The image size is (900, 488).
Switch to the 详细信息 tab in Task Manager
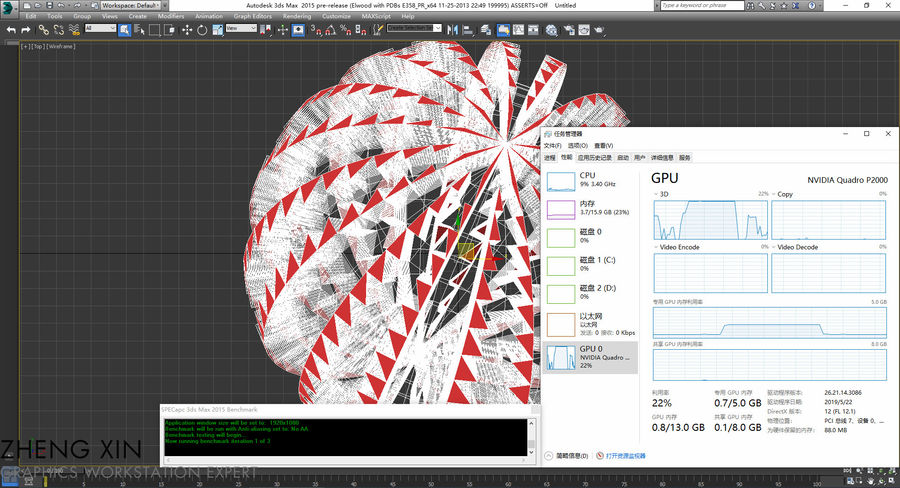662,157
